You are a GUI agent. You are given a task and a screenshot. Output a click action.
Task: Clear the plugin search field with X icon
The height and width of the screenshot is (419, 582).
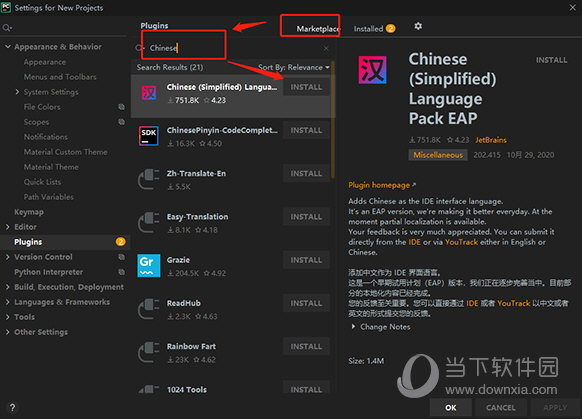click(326, 49)
